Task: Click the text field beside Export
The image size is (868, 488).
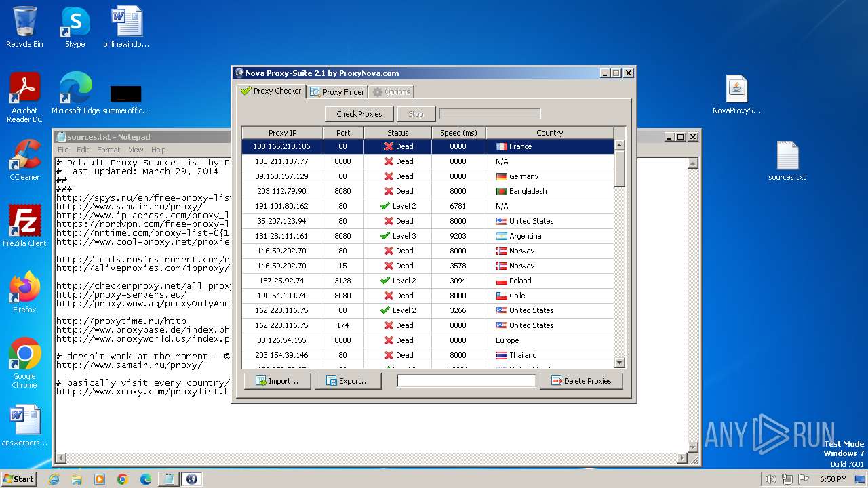Action: (467, 381)
